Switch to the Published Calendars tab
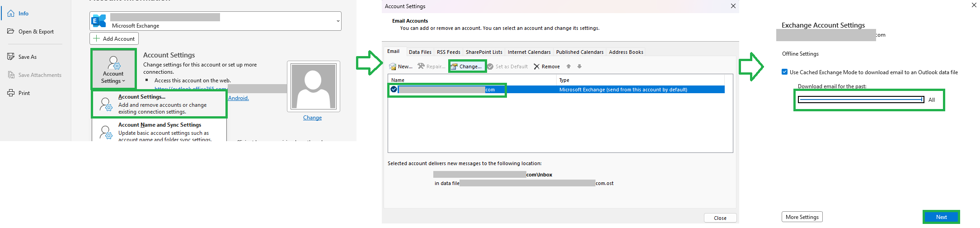980x228 pixels. click(580, 52)
